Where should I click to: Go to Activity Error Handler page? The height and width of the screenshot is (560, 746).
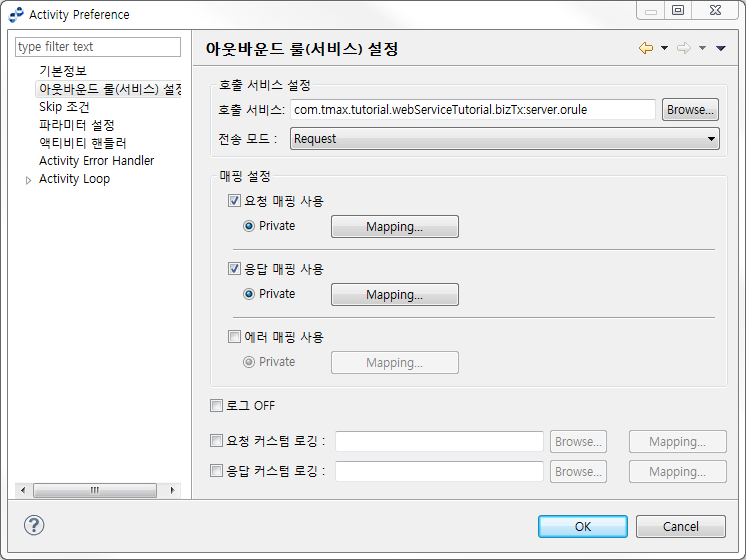pos(96,161)
